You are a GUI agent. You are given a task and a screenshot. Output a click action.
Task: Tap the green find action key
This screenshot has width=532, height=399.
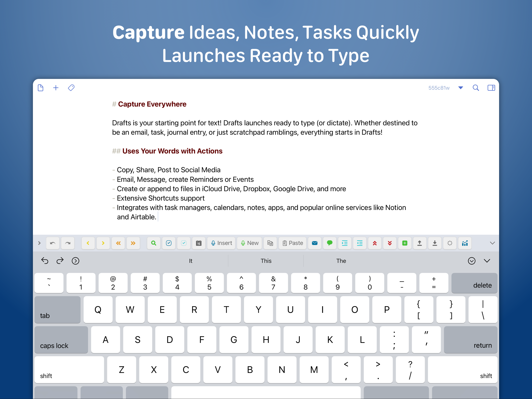click(153, 243)
